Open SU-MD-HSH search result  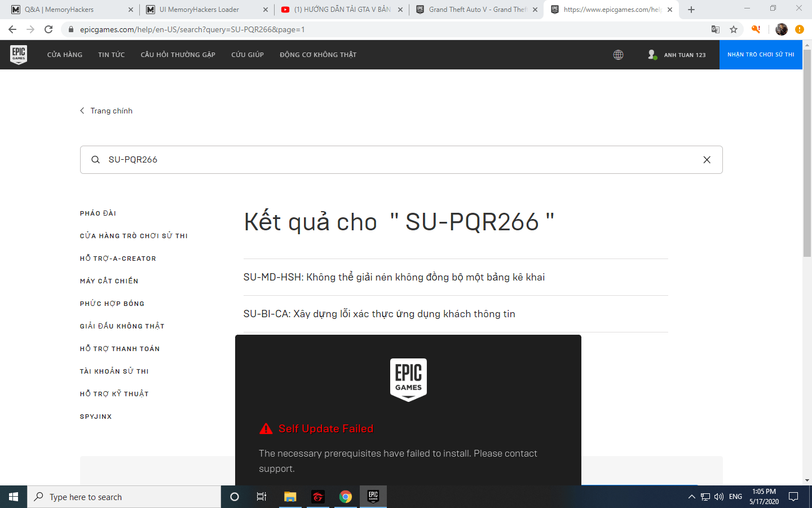click(x=394, y=277)
